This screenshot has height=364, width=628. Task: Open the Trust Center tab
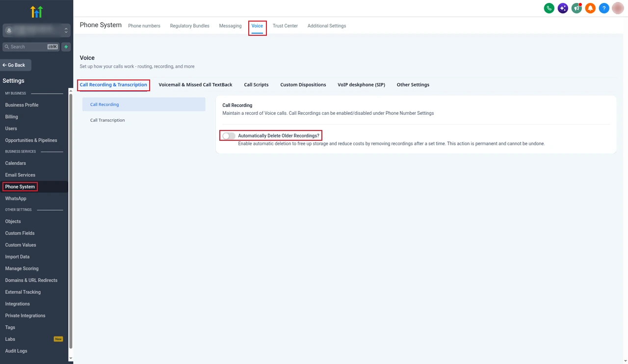[x=285, y=26]
